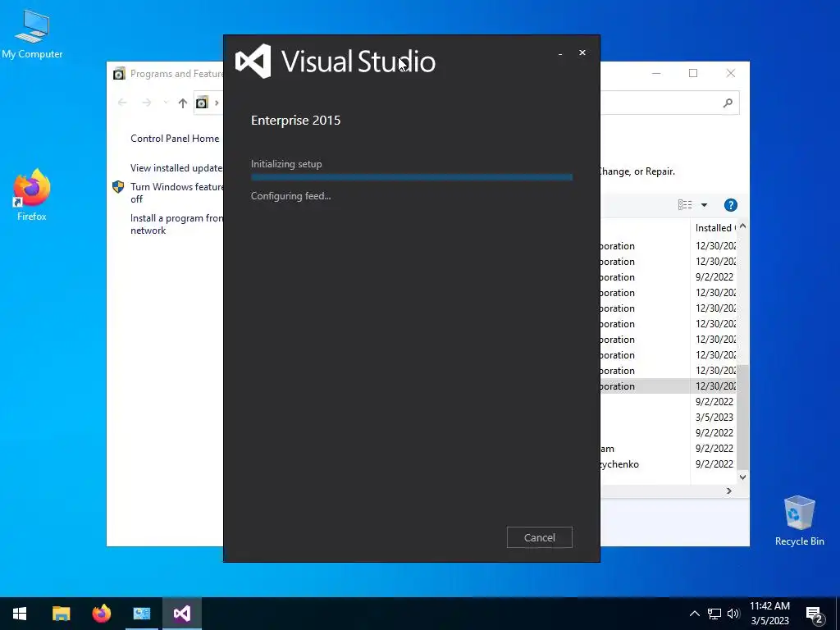Open My Computer desktop icon
This screenshot has height=630, width=840.
click(32, 34)
